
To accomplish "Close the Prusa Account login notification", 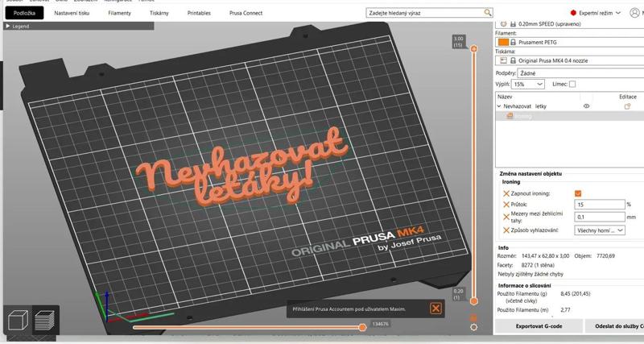I will [x=436, y=309].
